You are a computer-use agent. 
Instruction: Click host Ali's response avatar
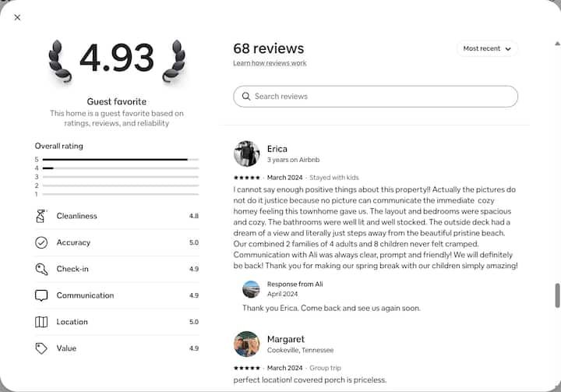251,289
